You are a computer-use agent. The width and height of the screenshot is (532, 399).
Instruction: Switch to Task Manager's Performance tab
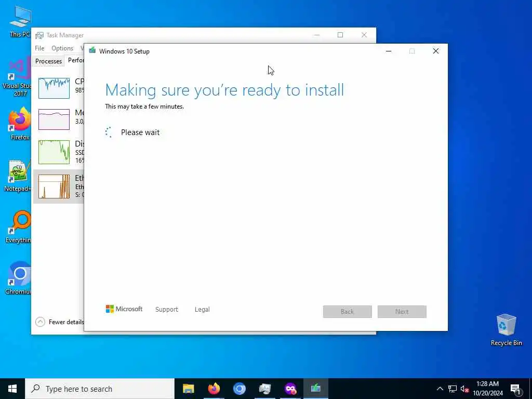[x=76, y=60]
